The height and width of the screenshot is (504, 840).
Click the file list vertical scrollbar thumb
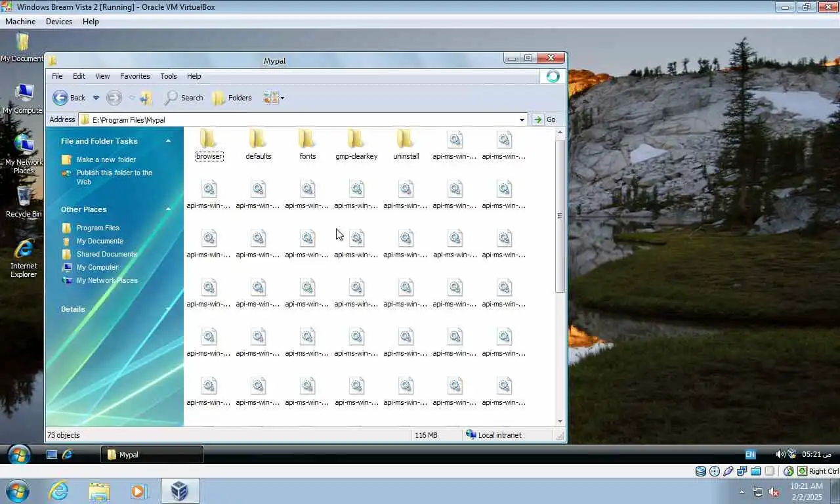click(x=560, y=215)
